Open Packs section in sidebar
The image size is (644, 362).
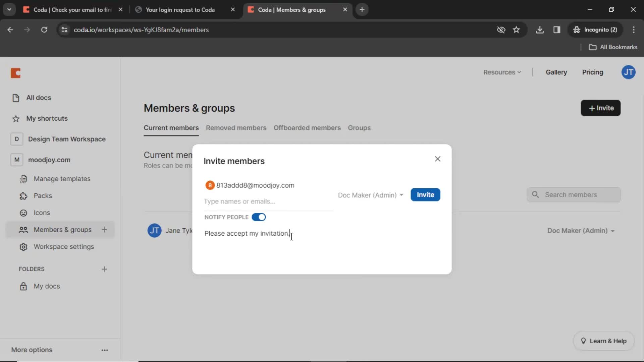(43, 195)
